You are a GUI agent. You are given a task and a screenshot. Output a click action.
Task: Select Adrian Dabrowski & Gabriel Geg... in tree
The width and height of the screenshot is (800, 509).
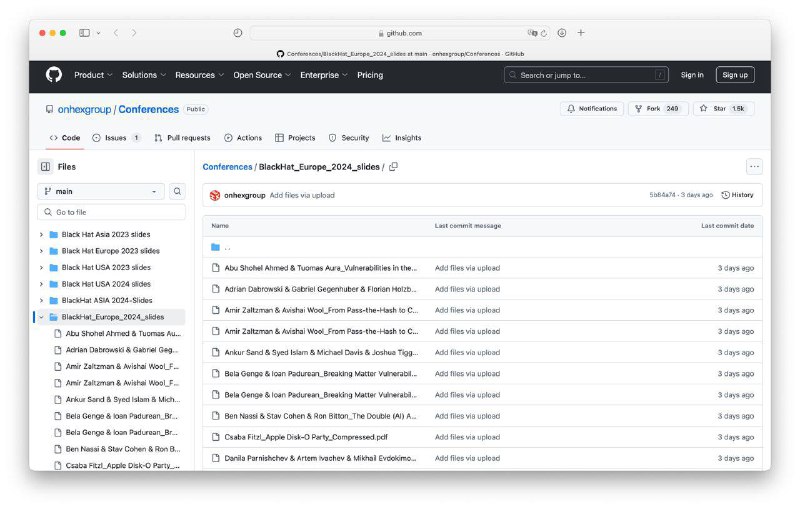(x=121, y=350)
